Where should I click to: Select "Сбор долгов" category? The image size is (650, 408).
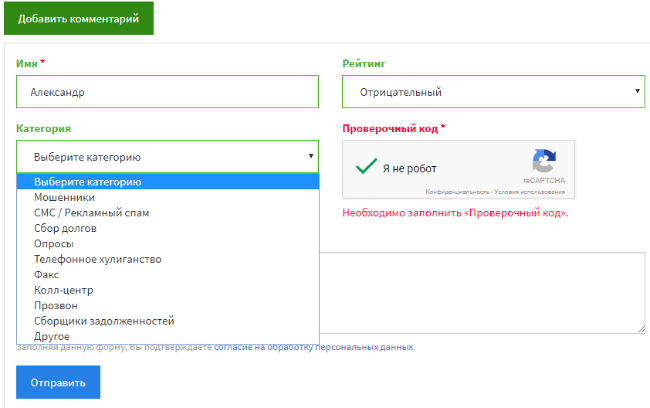pos(67,228)
